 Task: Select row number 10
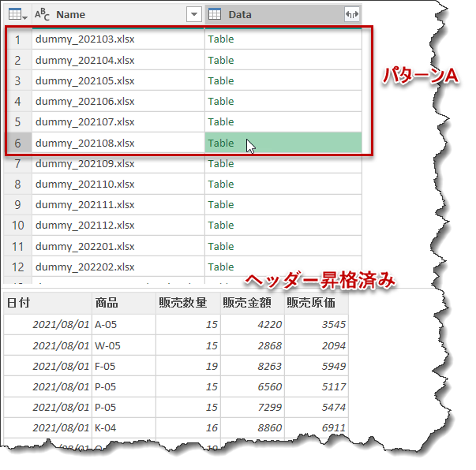coord(17,226)
